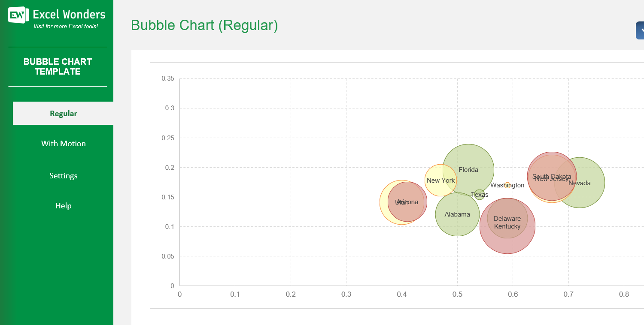The image size is (644, 325).
Task: Select the Delaware Kentucky bubble
Action: click(507, 223)
